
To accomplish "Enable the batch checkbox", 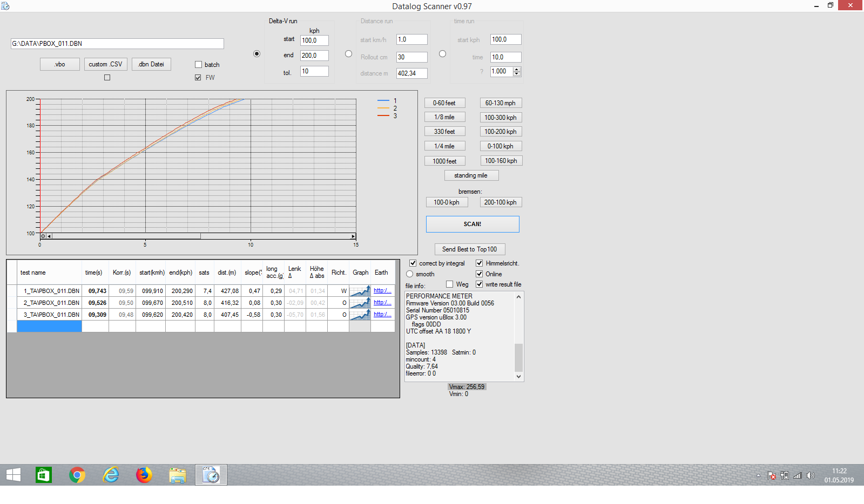I will point(198,65).
